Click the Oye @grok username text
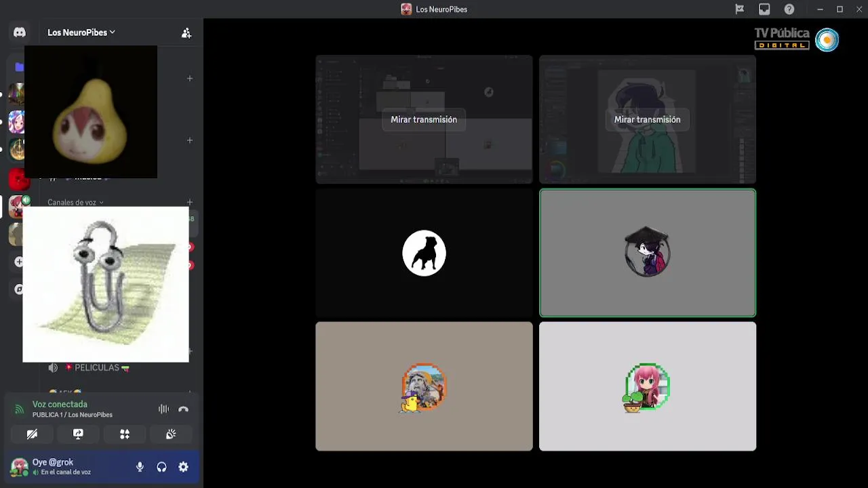This screenshot has width=868, height=488. (52, 462)
